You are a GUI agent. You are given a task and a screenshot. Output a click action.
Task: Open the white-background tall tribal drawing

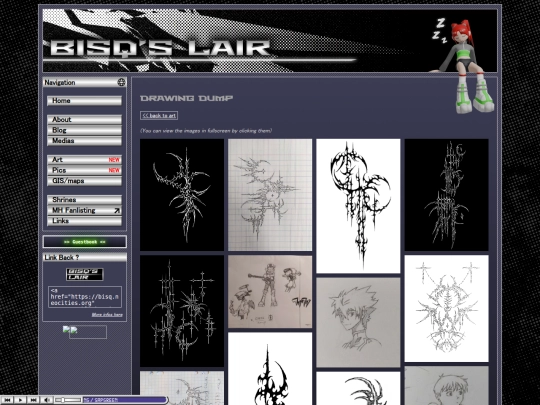358,206
